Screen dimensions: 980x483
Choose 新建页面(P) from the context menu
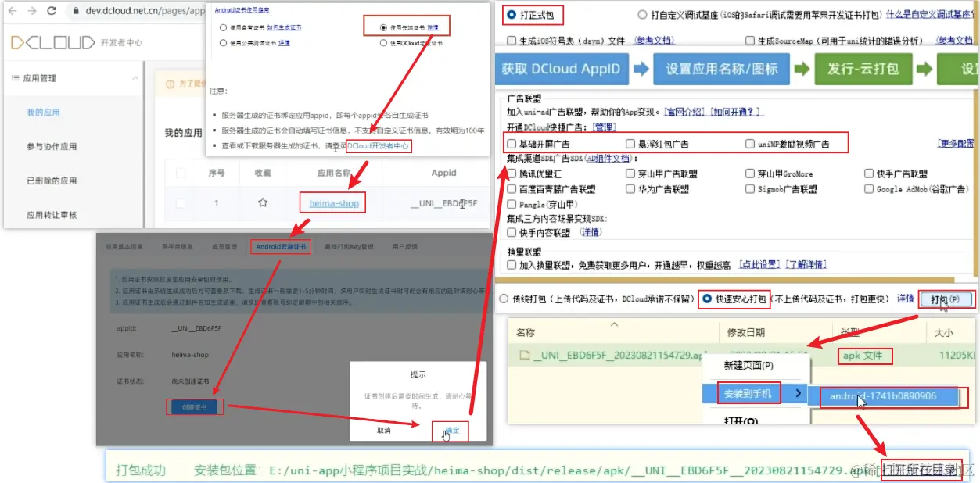pyautogui.click(x=747, y=366)
